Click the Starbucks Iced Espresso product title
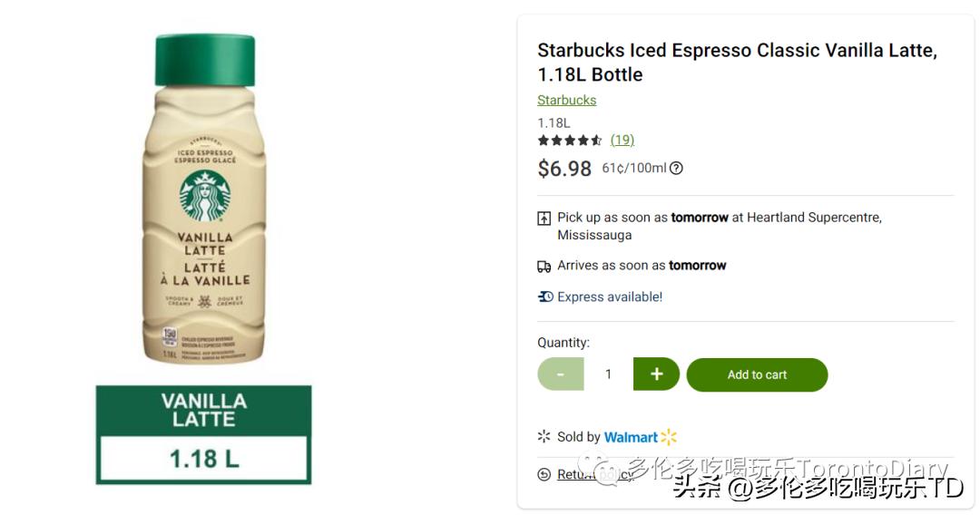Image resolution: width=980 pixels, height=515 pixels. click(737, 62)
